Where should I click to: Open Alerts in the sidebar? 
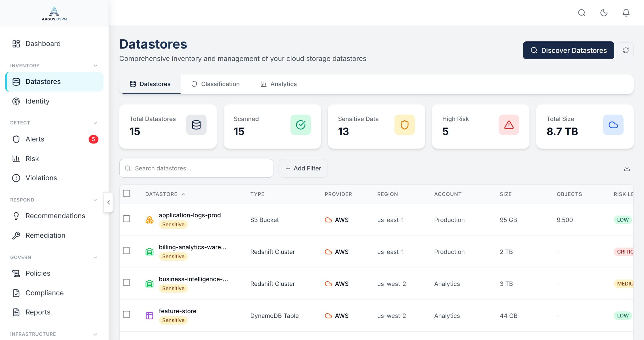pos(54,139)
